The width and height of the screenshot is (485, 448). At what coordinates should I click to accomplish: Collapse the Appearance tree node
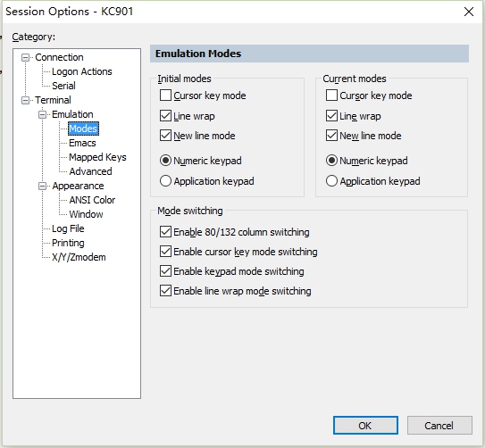42,186
